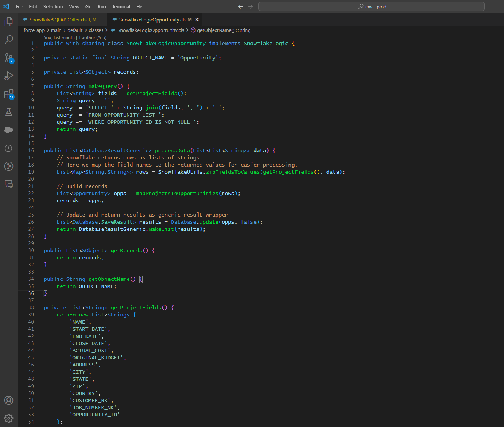Close the SnowflakeLogicOpportunity.cls tab
Viewport: 504px width, 427px height.
(x=197, y=19)
